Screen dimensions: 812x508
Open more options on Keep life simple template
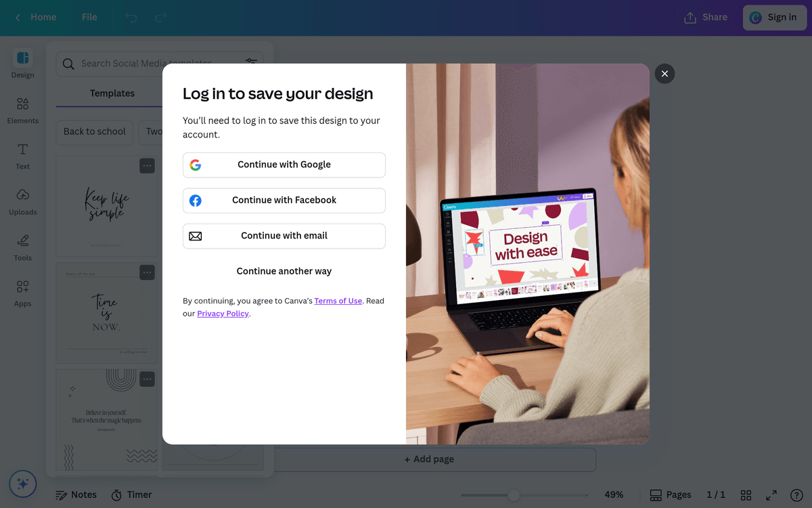147,166
